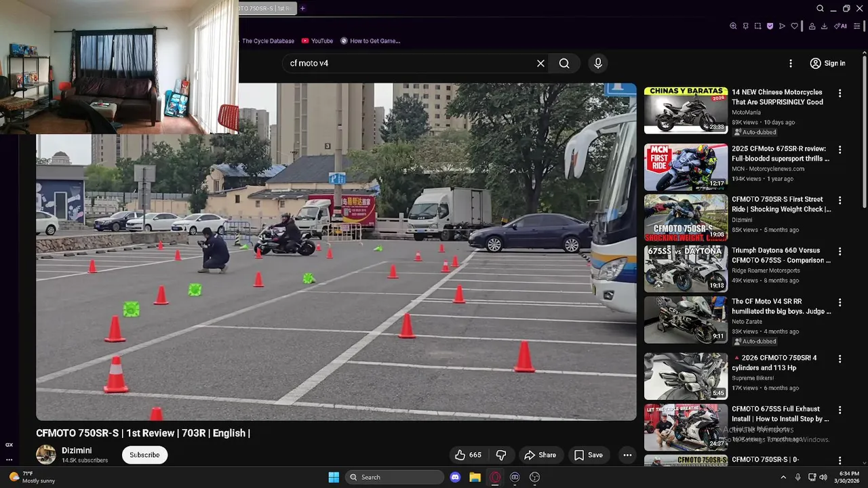Open Opera GX taskbar icon
Viewport: 868px width, 488px height.
[495, 477]
